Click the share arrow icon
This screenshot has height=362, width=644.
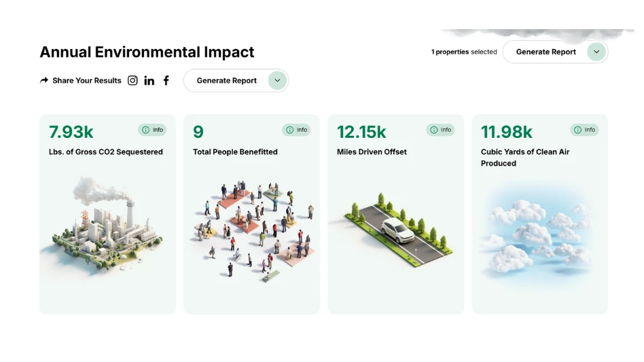pos(45,80)
